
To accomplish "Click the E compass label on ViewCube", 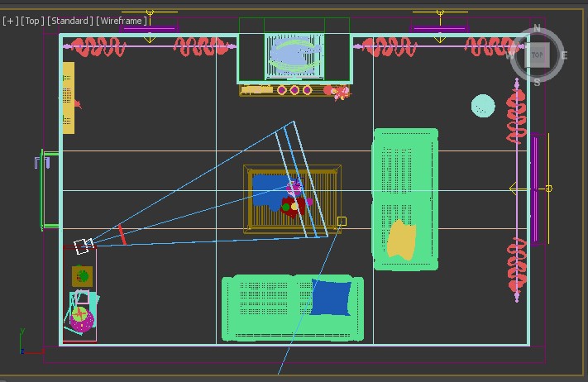I will tap(565, 56).
